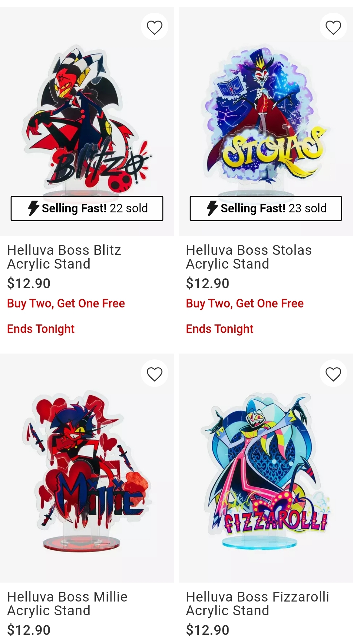Open the Stolas acrylic stand image
Image resolution: width=353 pixels, height=644 pixels.
(x=266, y=121)
